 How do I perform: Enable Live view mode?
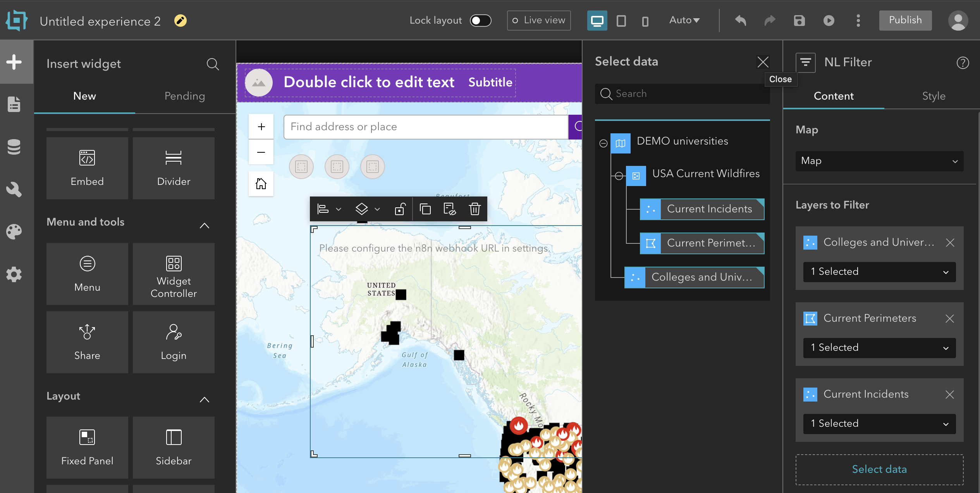click(538, 20)
